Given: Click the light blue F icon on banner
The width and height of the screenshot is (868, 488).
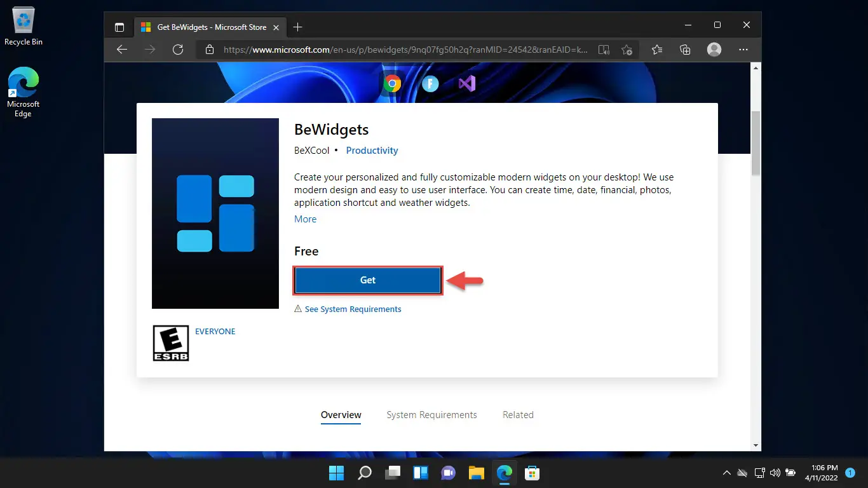Looking at the screenshot, I should (x=430, y=83).
